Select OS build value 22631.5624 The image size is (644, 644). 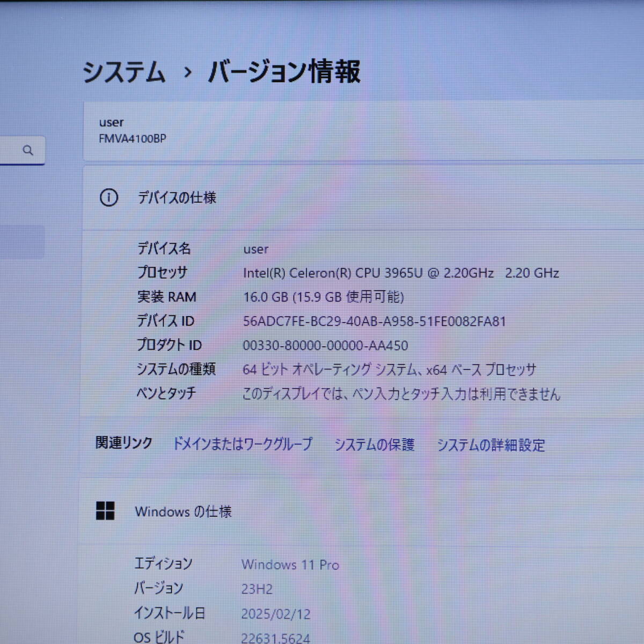pyautogui.click(x=275, y=638)
